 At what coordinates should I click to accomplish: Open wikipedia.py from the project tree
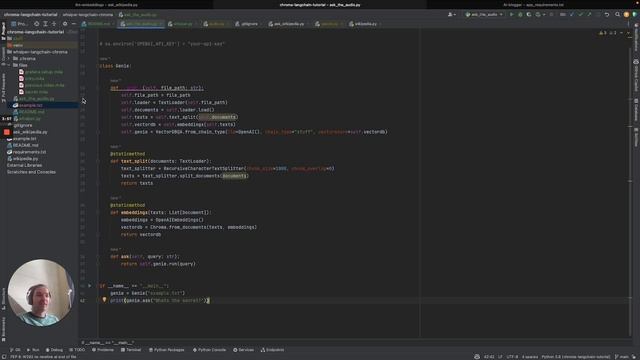[x=23, y=158]
